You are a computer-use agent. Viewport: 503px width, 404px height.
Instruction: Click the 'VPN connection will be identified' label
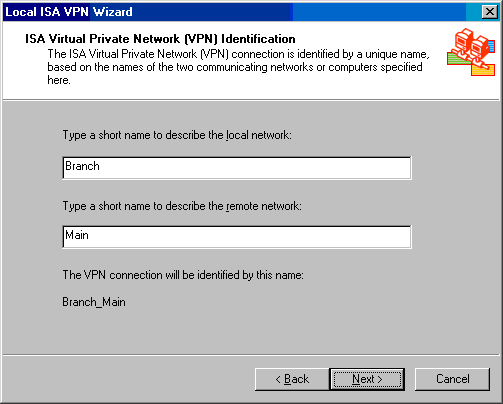[183, 275]
